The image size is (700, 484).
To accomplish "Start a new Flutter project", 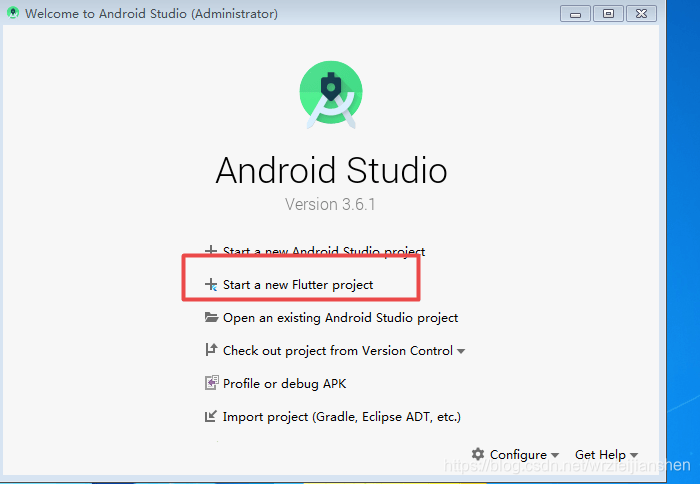I will click(297, 284).
